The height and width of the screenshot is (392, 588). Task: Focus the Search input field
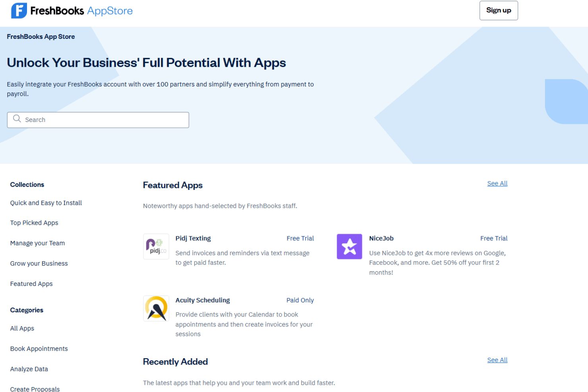click(x=98, y=120)
